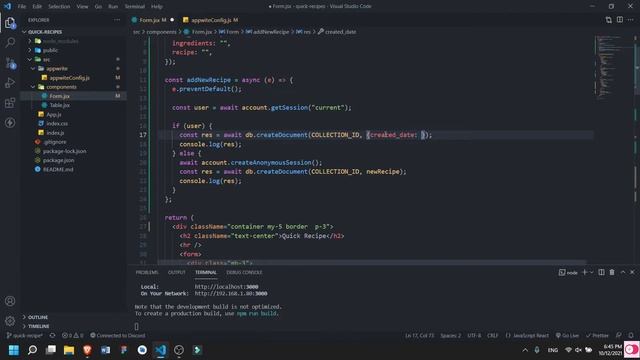This screenshot has height=360, width=640.
Task: Open Source Control view in activity bar
Action: pyautogui.click(x=10, y=63)
